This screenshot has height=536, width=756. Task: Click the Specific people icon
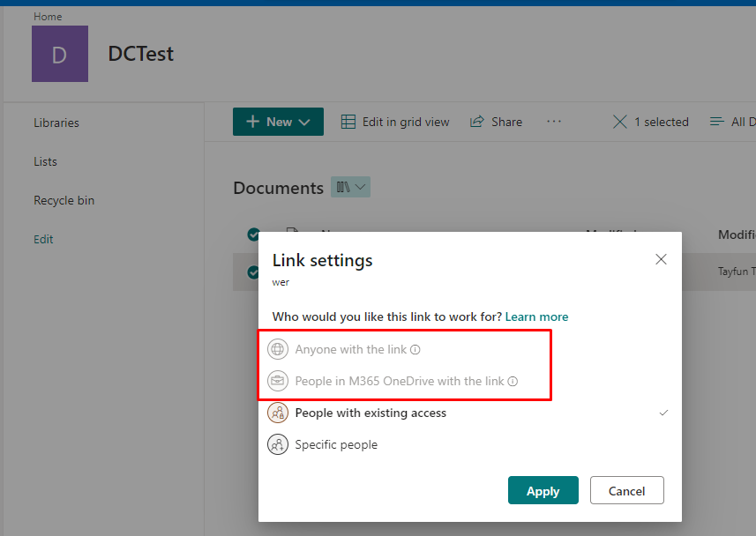[x=278, y=444]
